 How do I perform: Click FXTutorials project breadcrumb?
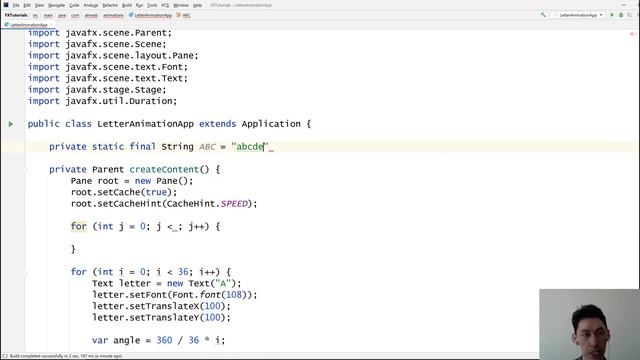click(x=16, y=15)
